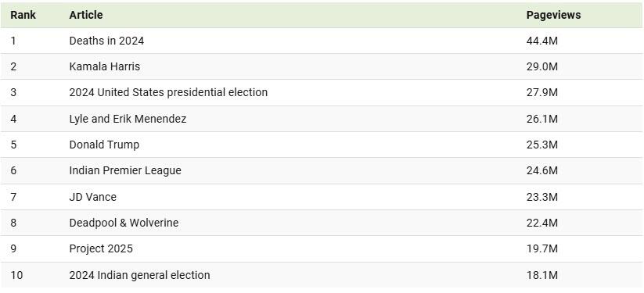Open 2024 Indian general election entry
This screenshot has height=293, width=644.
point(139,275)
